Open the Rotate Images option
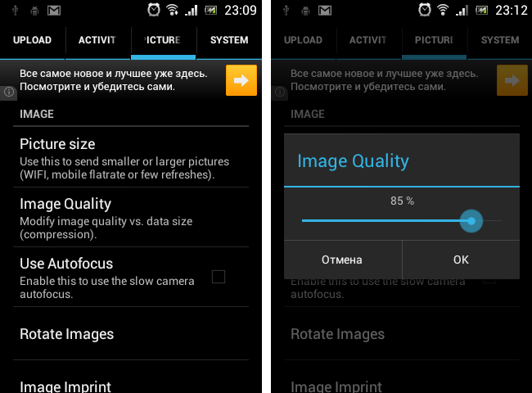The width and height of the screenshot is (532, 393). (131, 334)
